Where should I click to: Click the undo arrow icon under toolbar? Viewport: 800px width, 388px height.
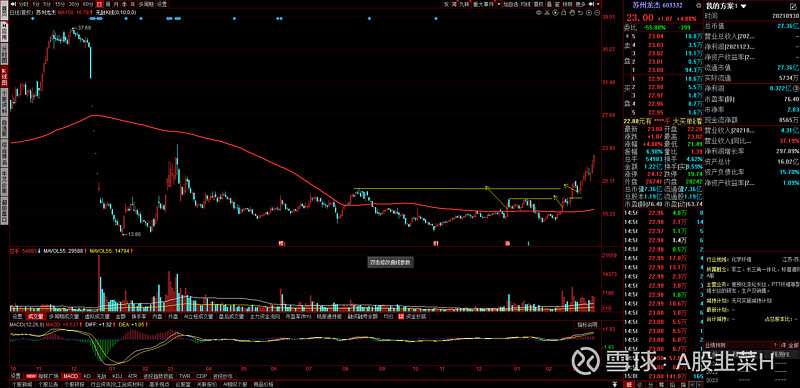[580, 12]
